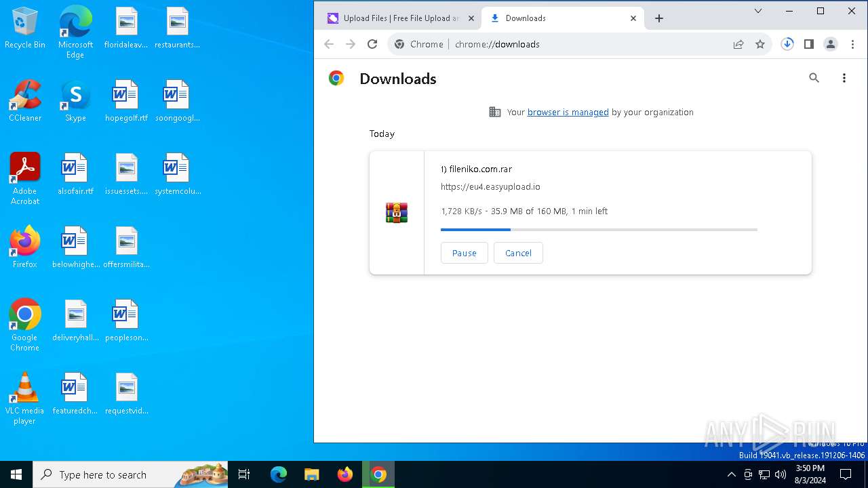Open Task View on taskbar

point(244,474)
